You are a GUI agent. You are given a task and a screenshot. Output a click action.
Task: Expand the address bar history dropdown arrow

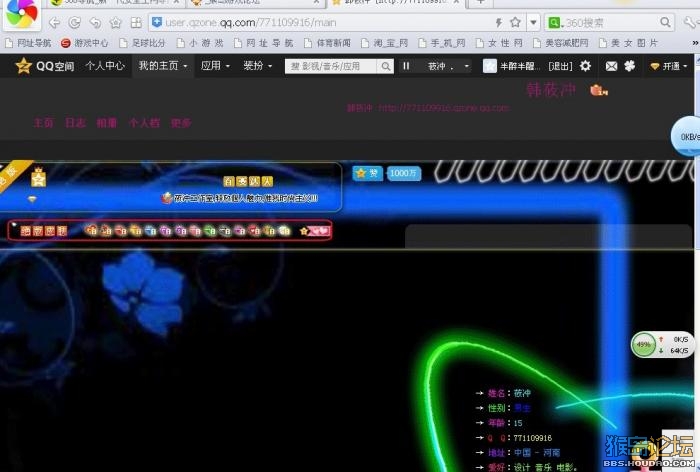tap(533, 22)
